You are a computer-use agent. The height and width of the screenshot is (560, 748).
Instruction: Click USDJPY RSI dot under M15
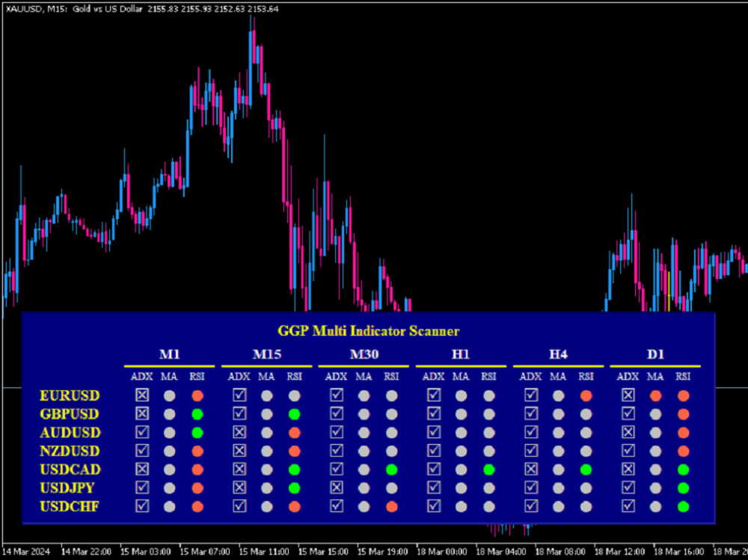pos(294,488)
